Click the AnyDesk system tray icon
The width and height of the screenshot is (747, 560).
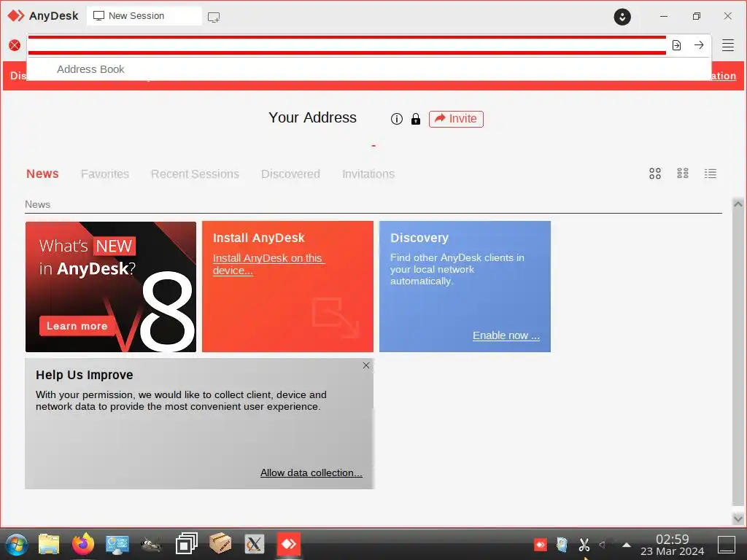click(541, 544)
